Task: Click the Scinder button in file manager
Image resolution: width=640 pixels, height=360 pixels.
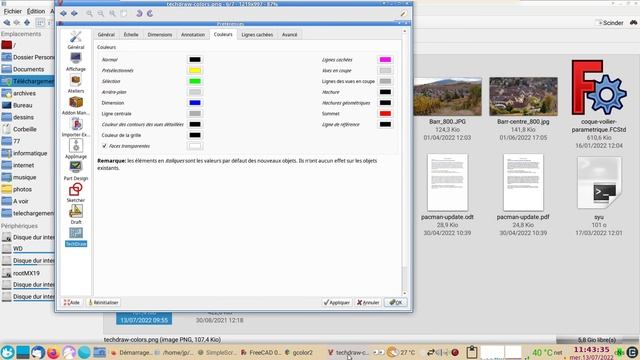Action: [610, 23]
